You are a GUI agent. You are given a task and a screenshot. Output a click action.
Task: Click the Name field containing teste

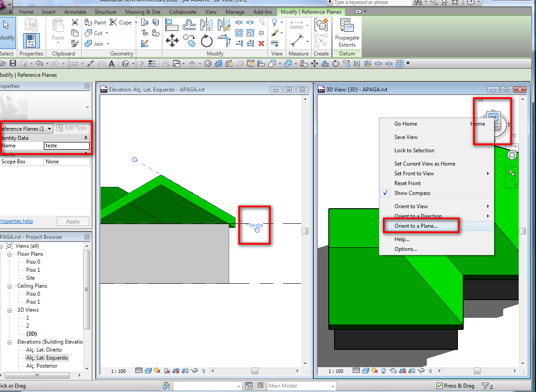coord(67,146)
